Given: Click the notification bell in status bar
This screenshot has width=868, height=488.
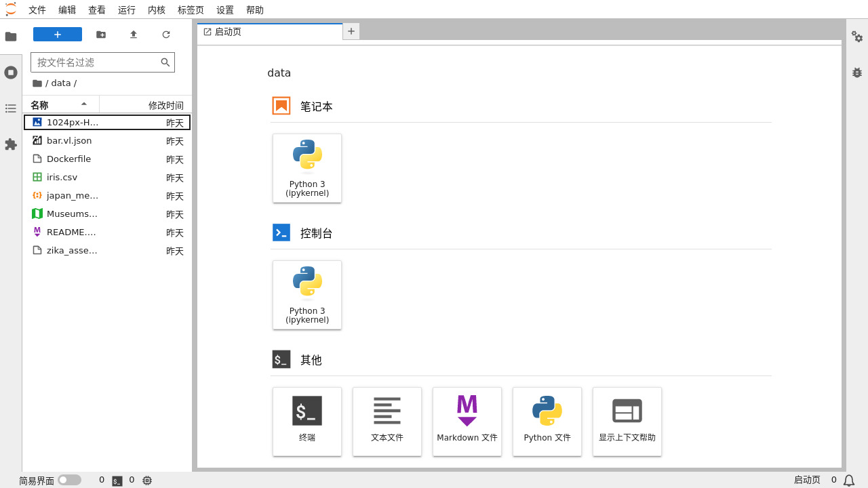Looking at the screenshot, I should click(x=849, y=481).
